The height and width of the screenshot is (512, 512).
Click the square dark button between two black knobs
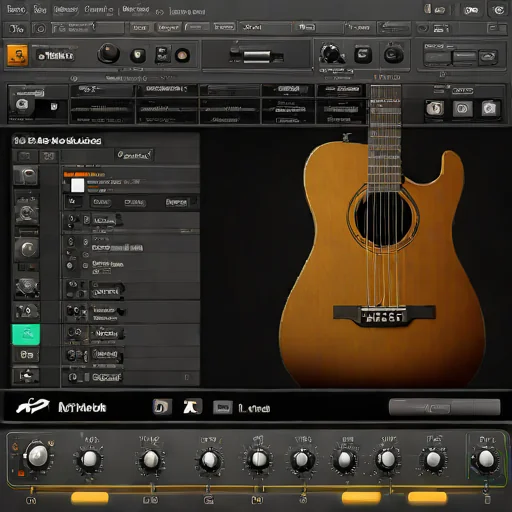click(363, 54)
